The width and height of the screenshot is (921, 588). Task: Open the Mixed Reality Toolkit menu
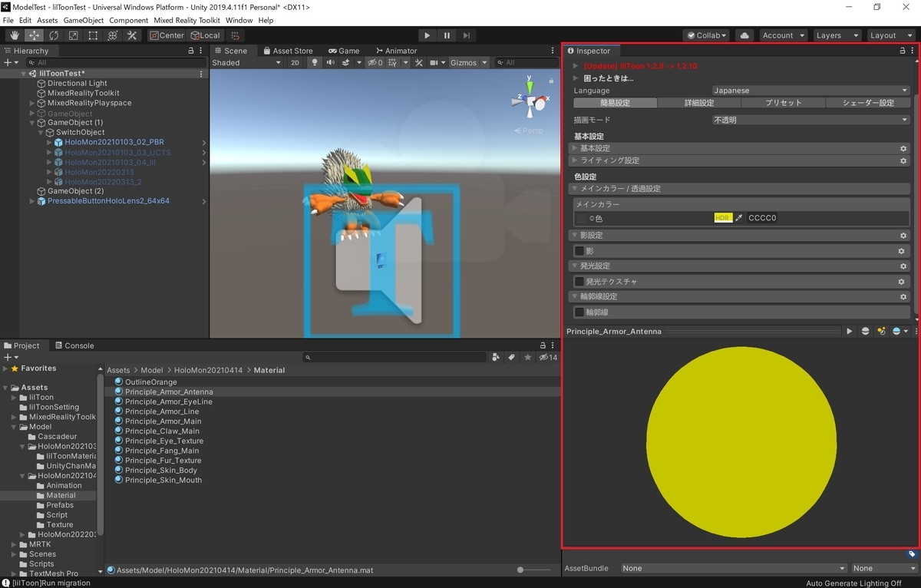(x=188, y=20)
